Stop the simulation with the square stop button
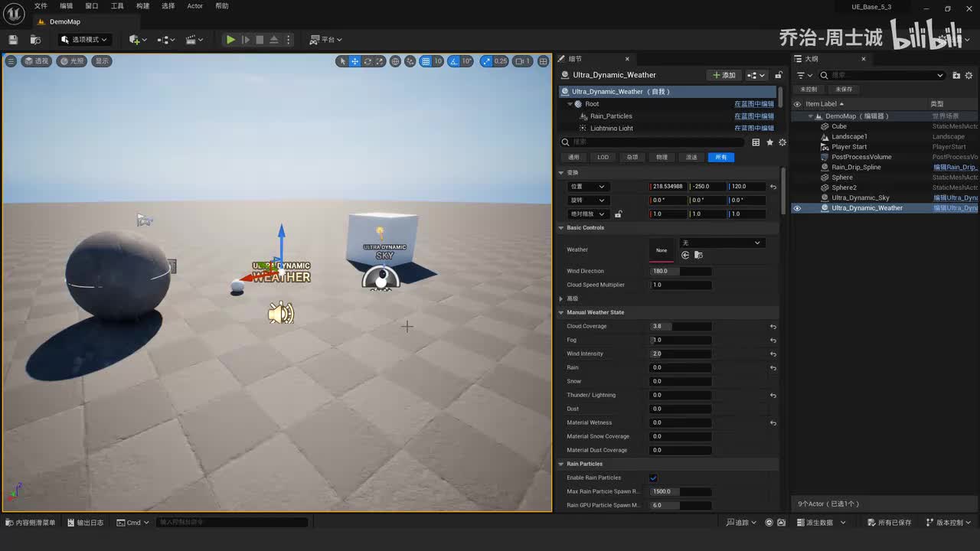 260,40
